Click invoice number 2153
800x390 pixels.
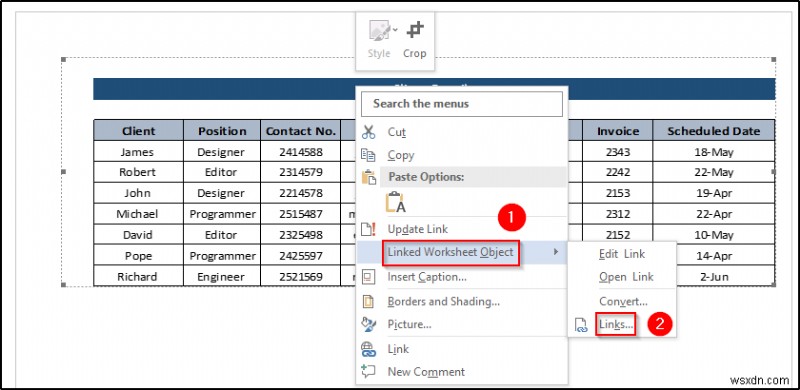(618, 193)
